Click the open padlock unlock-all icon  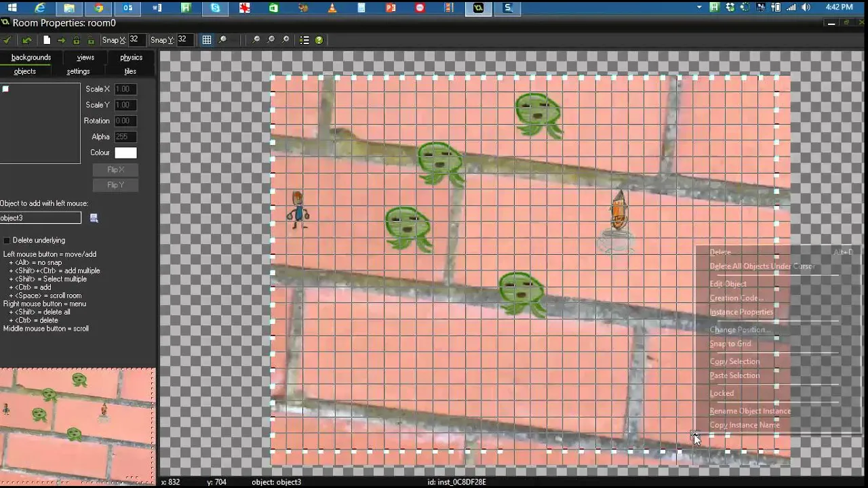coord(91,40)
